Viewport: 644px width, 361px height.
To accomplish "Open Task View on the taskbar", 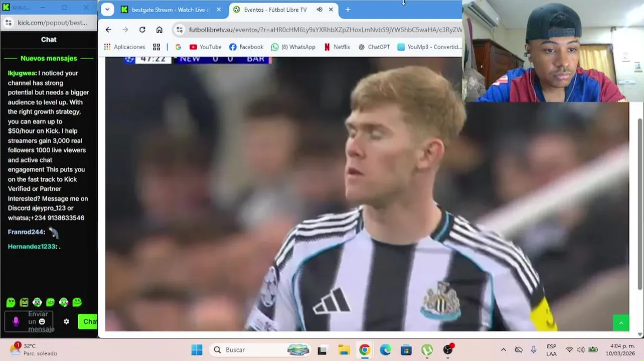I will point(322,350).
